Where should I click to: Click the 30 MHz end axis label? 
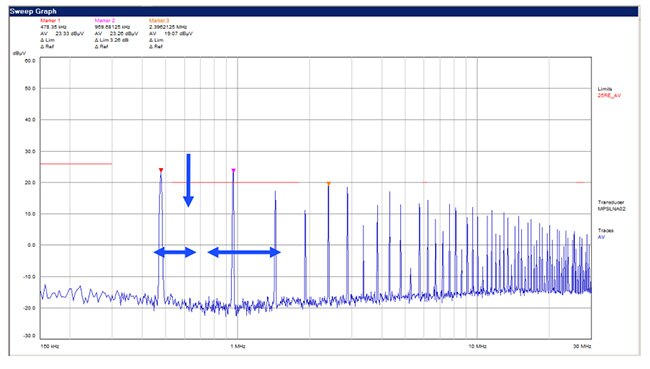coord(582,346)
